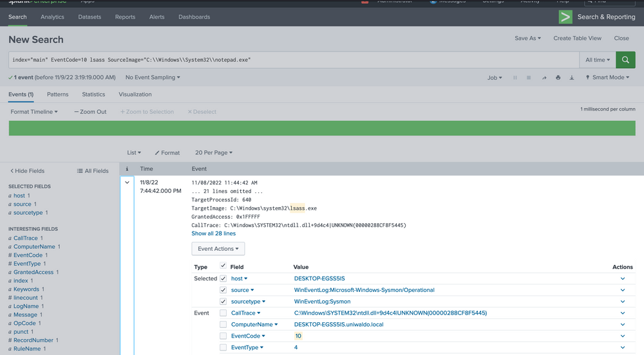Viewport: 644px width, 355px height.
Task: Open Dashboards in the navigation bar
Action: pyautogui.click(x=194, y=17)
